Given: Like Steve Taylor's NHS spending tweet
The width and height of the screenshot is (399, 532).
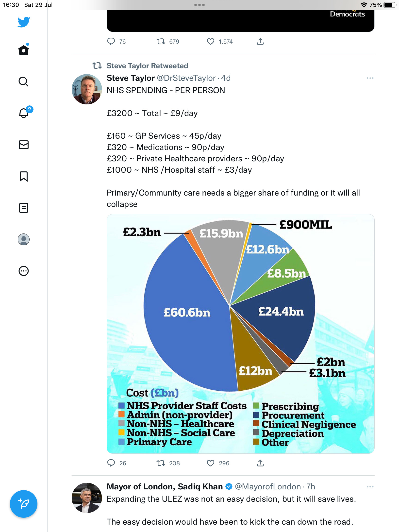Looking at the screenshot, I should (211, 463).
